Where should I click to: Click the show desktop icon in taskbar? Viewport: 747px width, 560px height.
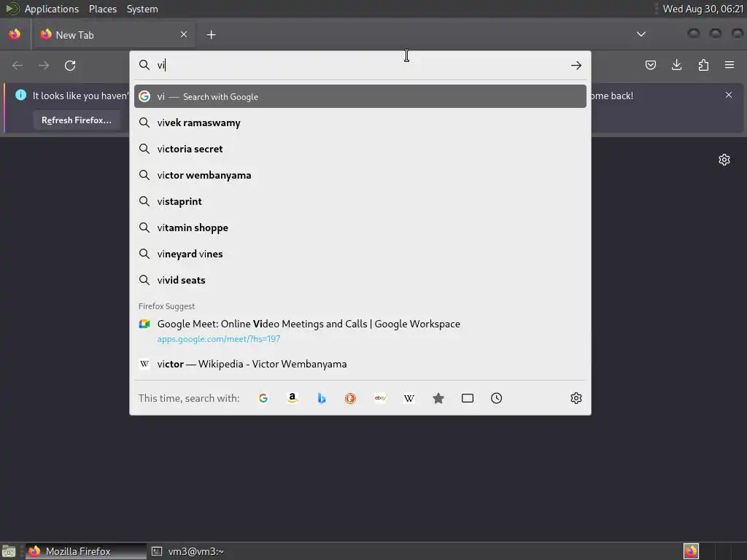[x=9, y=551]
